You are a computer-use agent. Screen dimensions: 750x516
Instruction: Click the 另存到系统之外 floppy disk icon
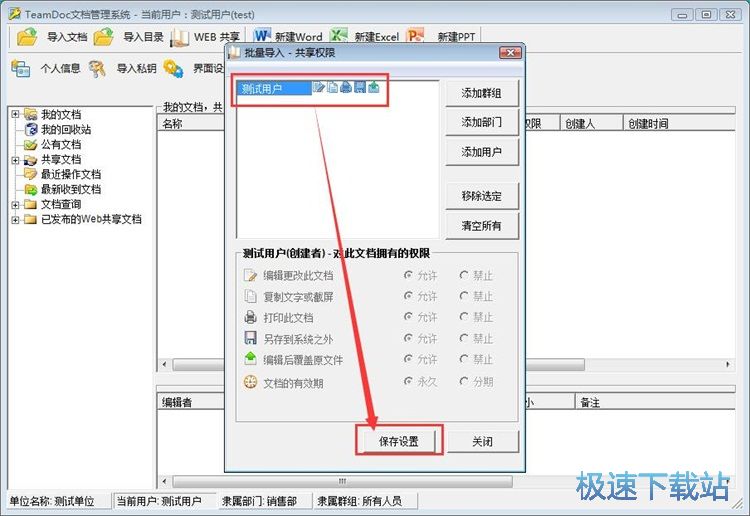click(x=251, y=338)
